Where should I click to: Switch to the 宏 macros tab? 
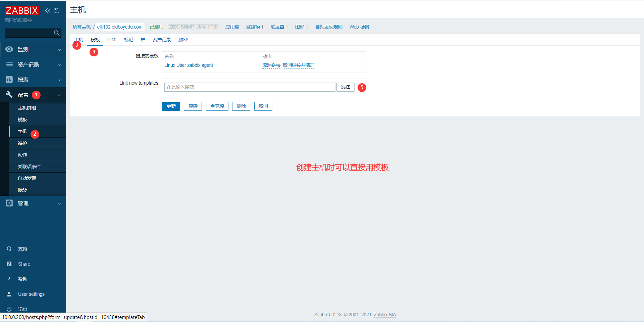pyautogui.click(x=143, y=40)
